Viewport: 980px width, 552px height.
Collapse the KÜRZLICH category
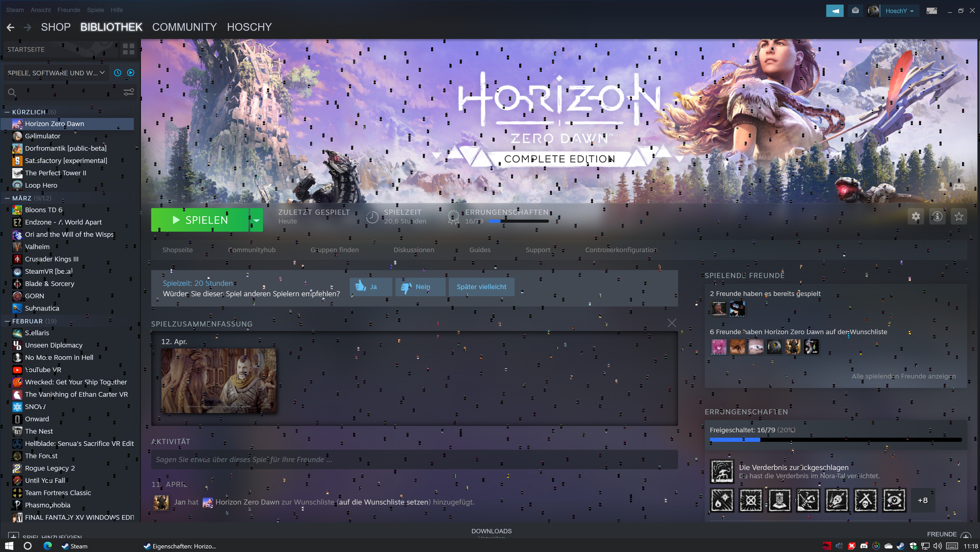coord(7,112)
